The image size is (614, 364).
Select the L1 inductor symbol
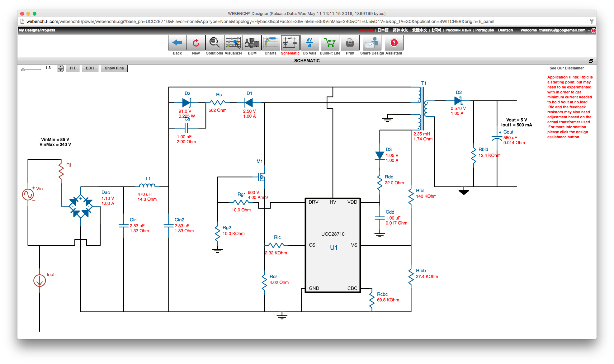[147, 186]
